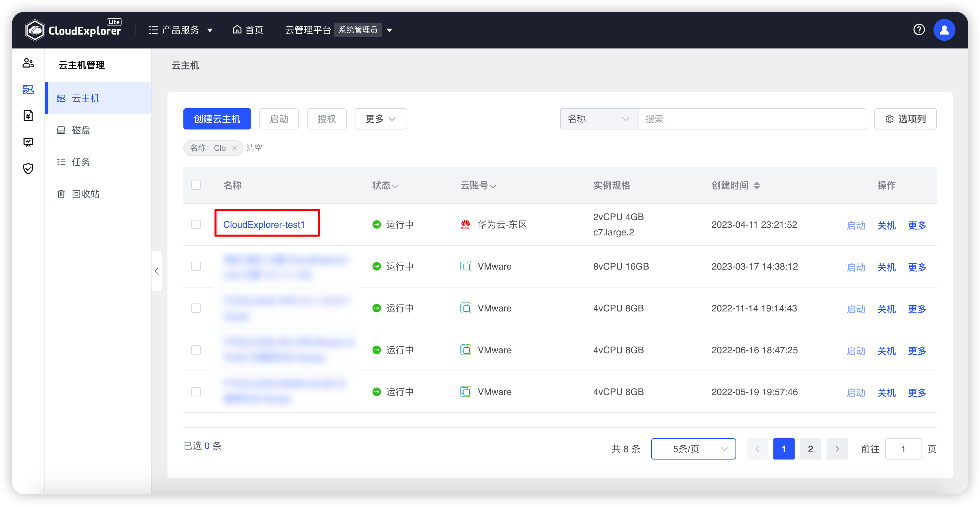
Task: Select 磁盘 in the sidebar menu
Action: (98, 130)
